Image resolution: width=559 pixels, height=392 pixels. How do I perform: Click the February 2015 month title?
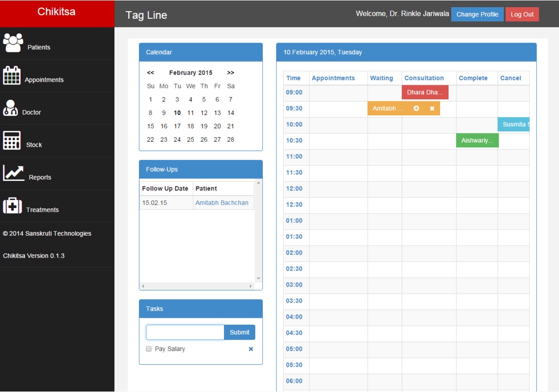pyautogui.click(x=191, y=73)
